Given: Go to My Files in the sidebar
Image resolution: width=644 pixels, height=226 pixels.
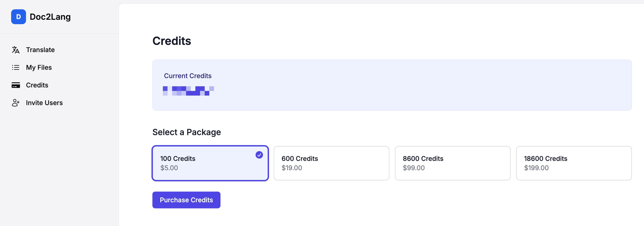Looking at the screenshot, I should point(39,68).
